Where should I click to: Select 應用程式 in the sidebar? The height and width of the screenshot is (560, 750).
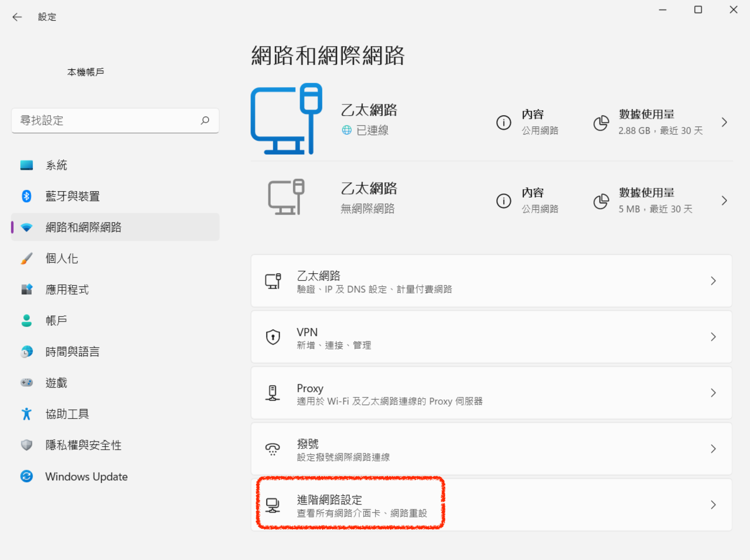[67, 289]
